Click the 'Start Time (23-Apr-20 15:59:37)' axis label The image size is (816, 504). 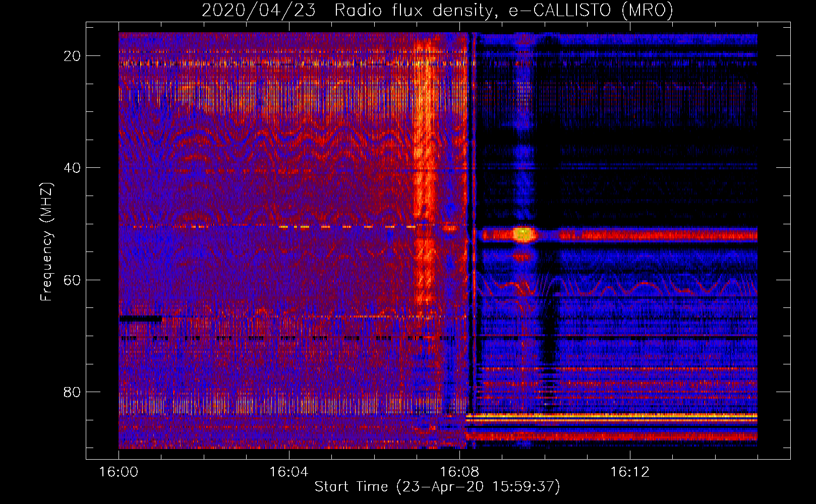pos(437,486)
